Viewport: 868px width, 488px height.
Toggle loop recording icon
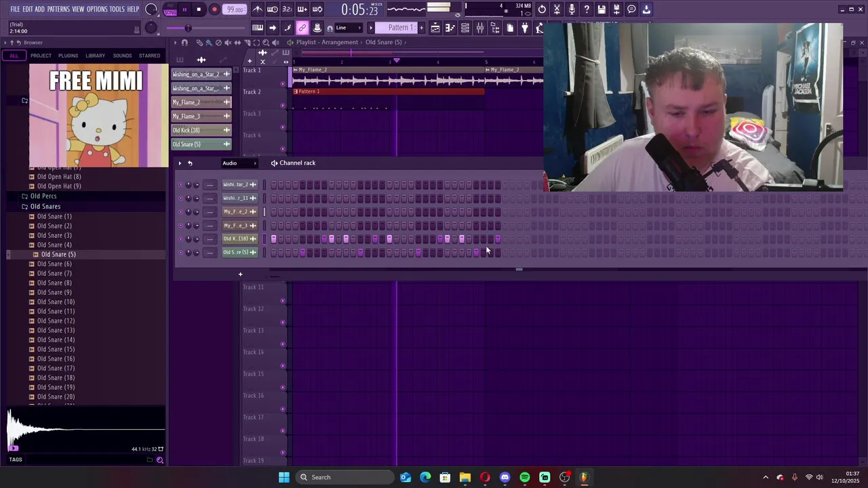click(317, 9)
